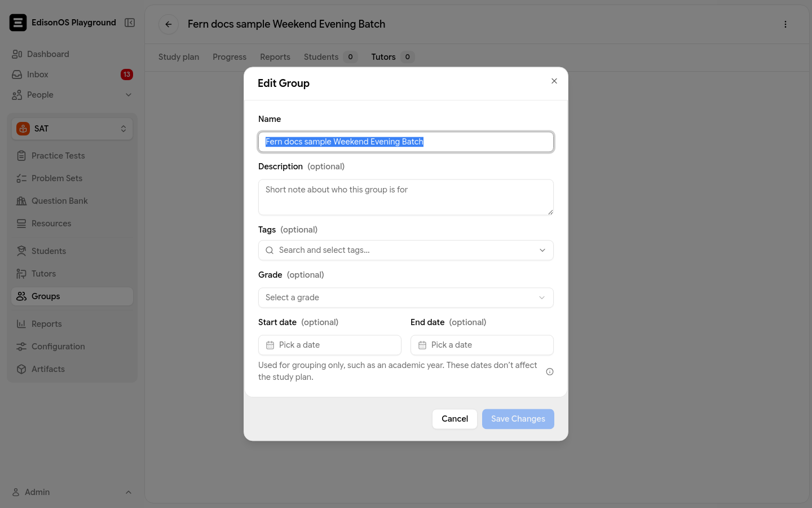Close the Edit Group dialog

[554, 81]
